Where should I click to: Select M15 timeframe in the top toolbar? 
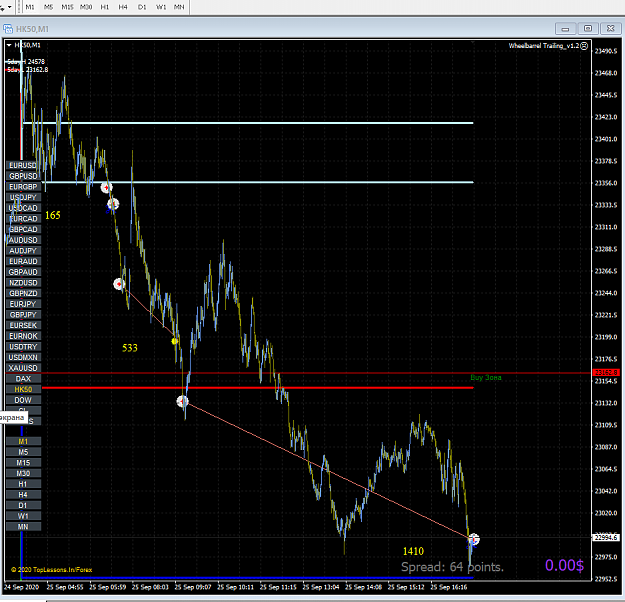(x=67, y=7)
